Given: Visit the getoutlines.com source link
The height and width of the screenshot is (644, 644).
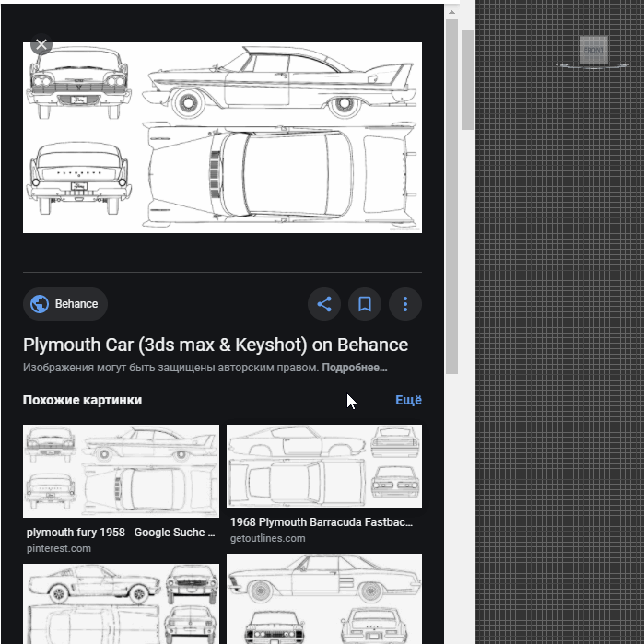Looking at the screenshot, I should click(x=267, y=538).
